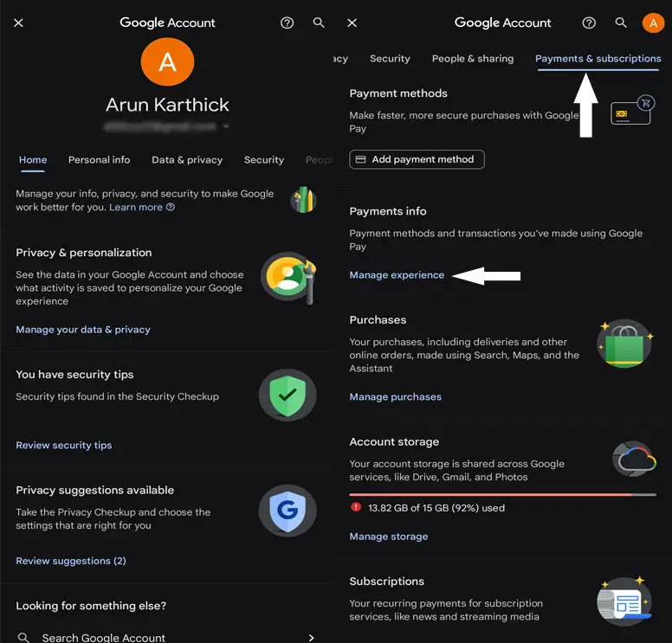The height and width of the screenshot is (643, 672).
Task: Tap the blue Google privacy shield icon
Action: pyautogui.click(x=288, y=510)
